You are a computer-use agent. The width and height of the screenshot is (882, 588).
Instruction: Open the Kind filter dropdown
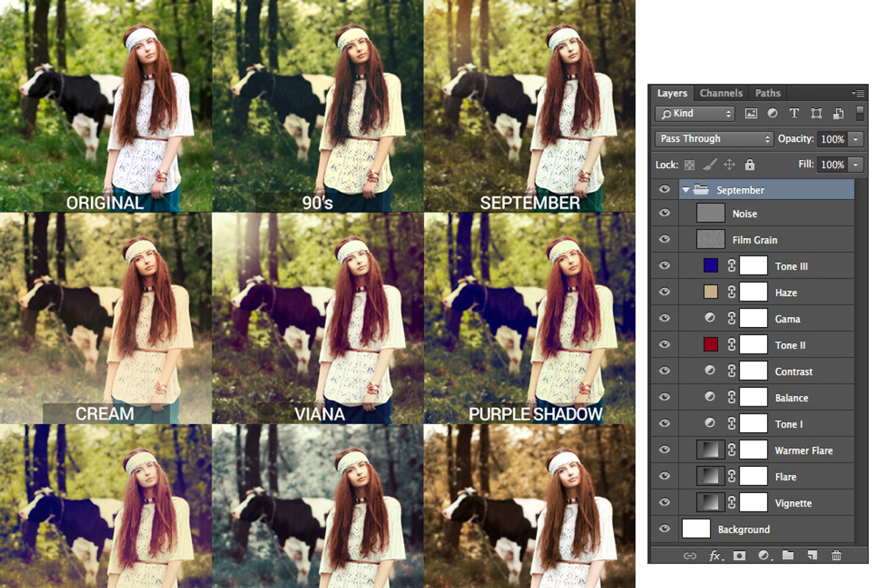point(695,113)
